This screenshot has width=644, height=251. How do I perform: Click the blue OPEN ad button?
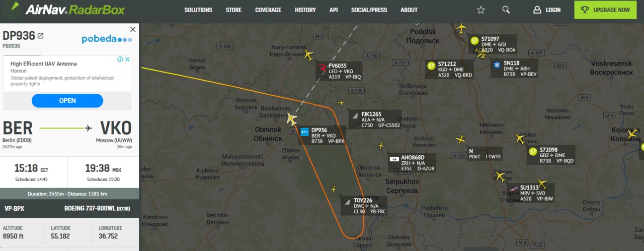67,100
